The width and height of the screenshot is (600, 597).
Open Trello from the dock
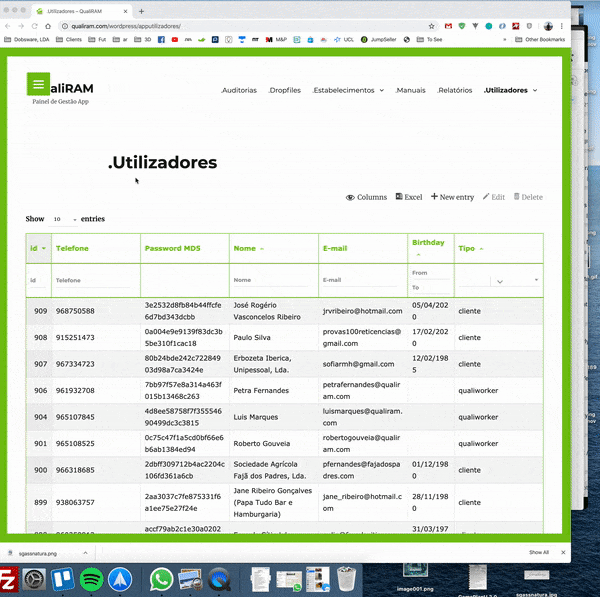(x=62, y=578)
